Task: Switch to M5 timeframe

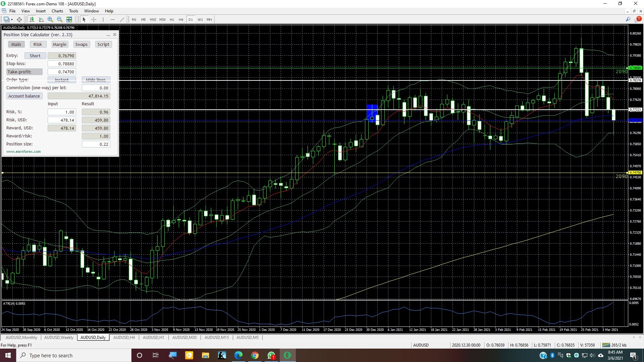Action: tap(144, 19)
